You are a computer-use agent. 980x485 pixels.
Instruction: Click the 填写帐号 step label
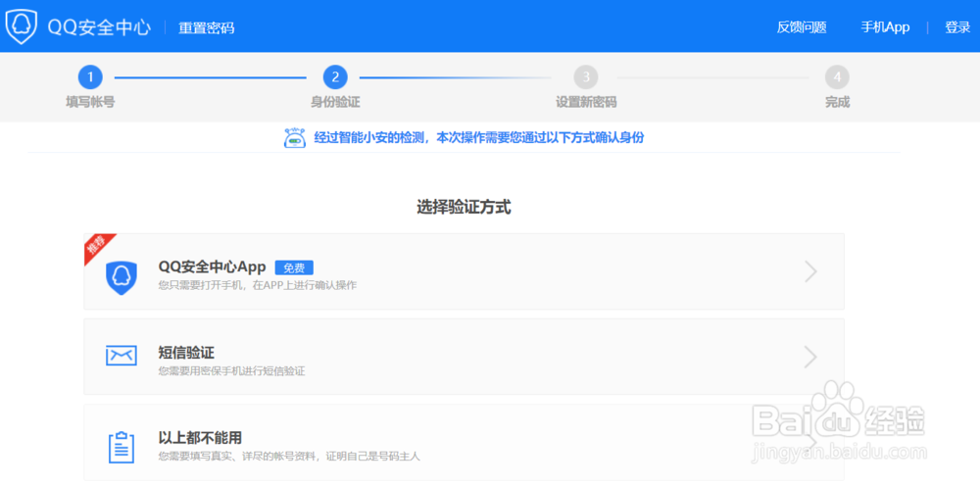pos(90,103)
